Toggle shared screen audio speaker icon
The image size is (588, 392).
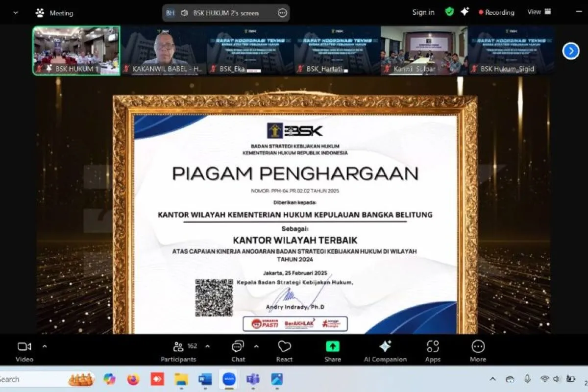click(185, 13)
